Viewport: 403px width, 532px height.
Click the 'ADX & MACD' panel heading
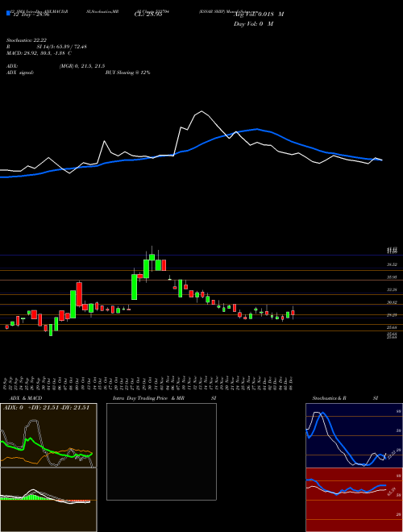[x=24, y=398]
